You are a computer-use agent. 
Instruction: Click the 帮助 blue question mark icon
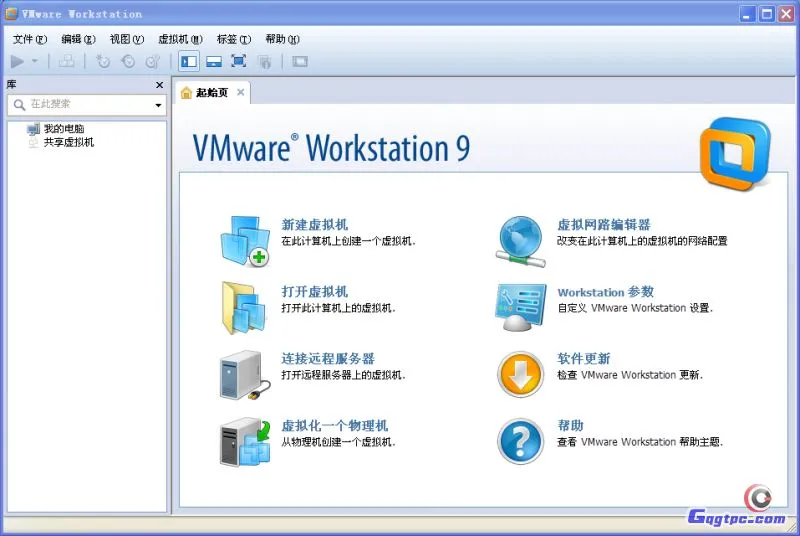click(520, 442)
